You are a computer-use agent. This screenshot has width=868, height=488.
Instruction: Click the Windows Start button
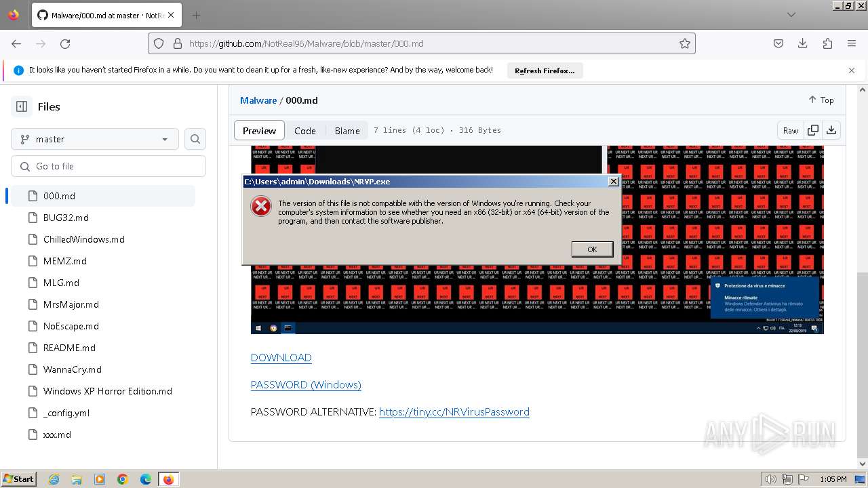pyautogui.click(x=18, y=479)
